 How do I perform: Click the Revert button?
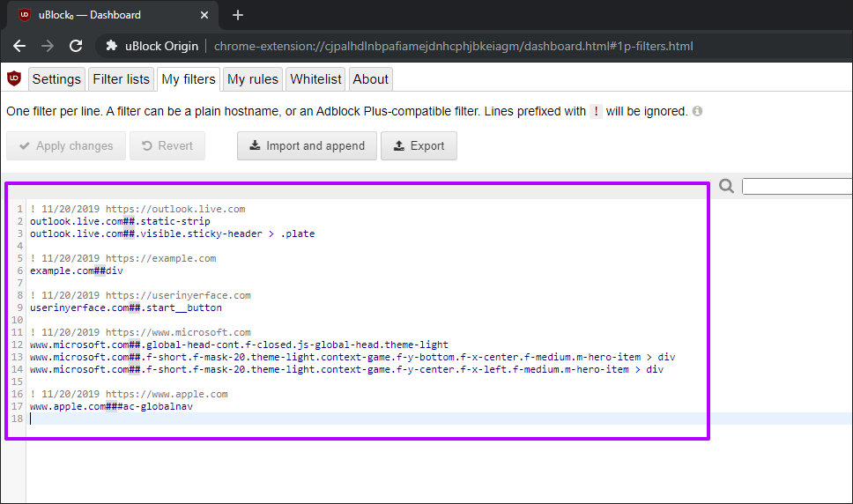167,146
